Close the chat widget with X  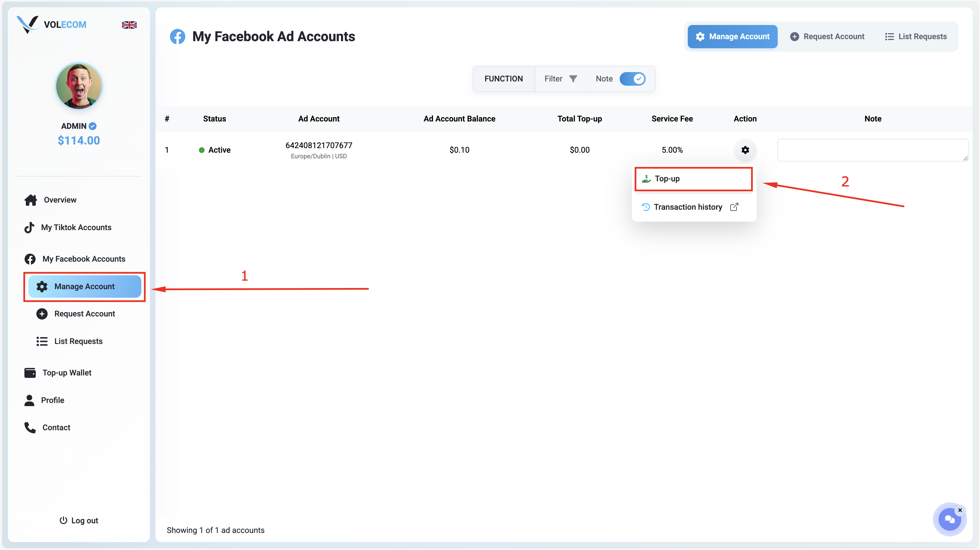960,510
